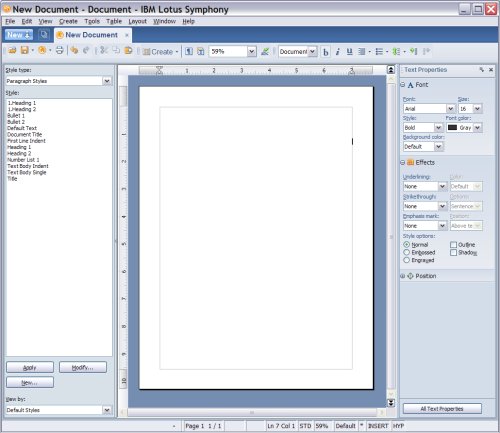Enable the Shadow checkbox
The width and height of the screenshot is (500, 433).
tap(453, 253)
